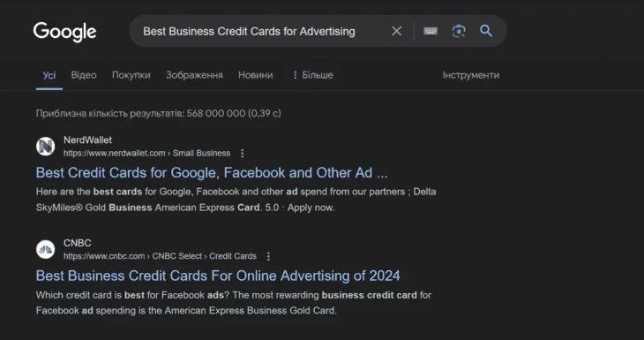Open the three-dot menu for the NerdWallet result
This screenshot has width=644, height=340.
(x=243, y=154)
